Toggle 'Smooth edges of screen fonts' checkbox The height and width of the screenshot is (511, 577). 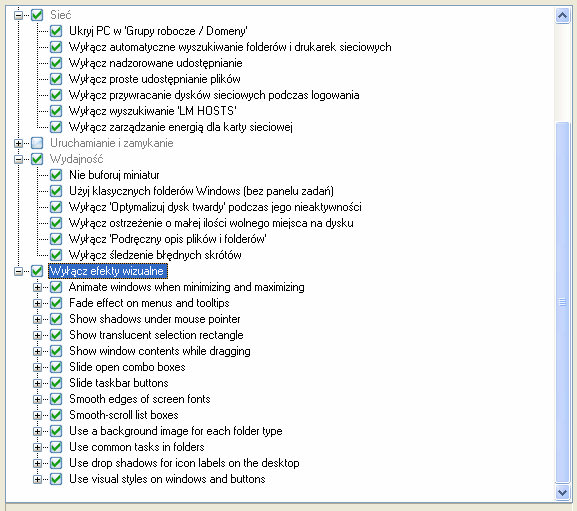click(x=56, y=399)
